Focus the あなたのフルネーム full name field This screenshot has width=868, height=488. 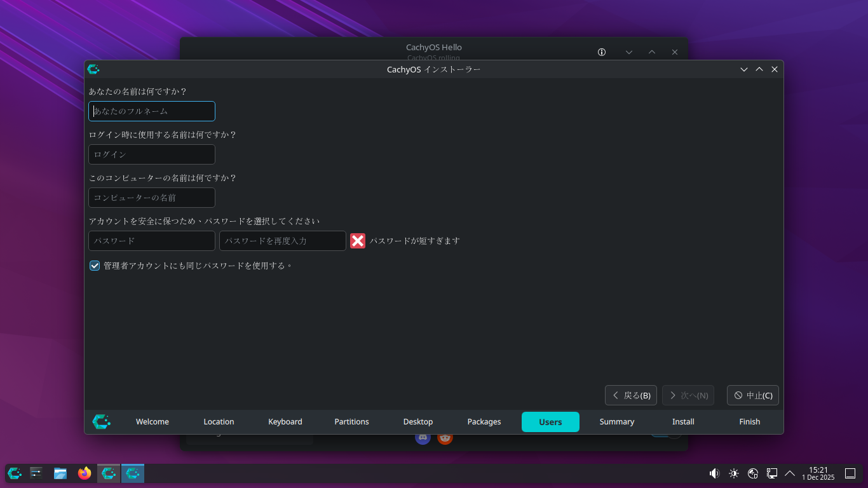point(152,111)
